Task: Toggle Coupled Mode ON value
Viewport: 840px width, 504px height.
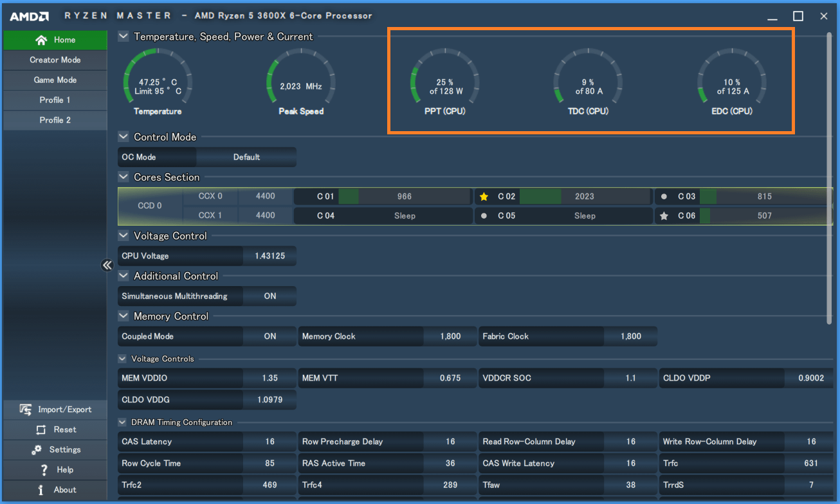Action: pyautogui.click(x=270, y=336)
